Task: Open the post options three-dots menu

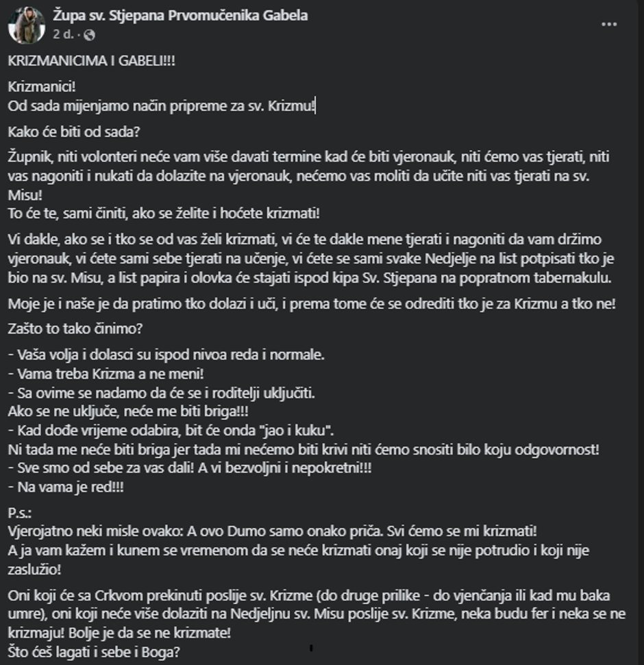Action: click(609, 23)
